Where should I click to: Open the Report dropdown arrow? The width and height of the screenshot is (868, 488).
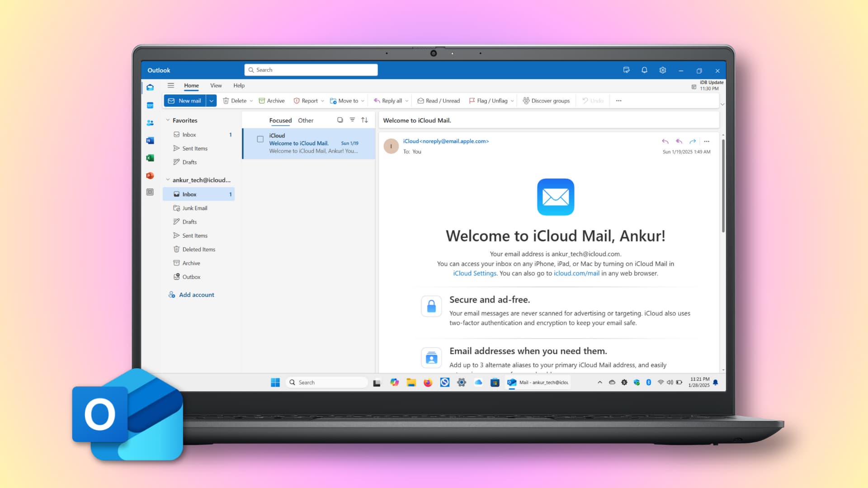pos(322,101)
